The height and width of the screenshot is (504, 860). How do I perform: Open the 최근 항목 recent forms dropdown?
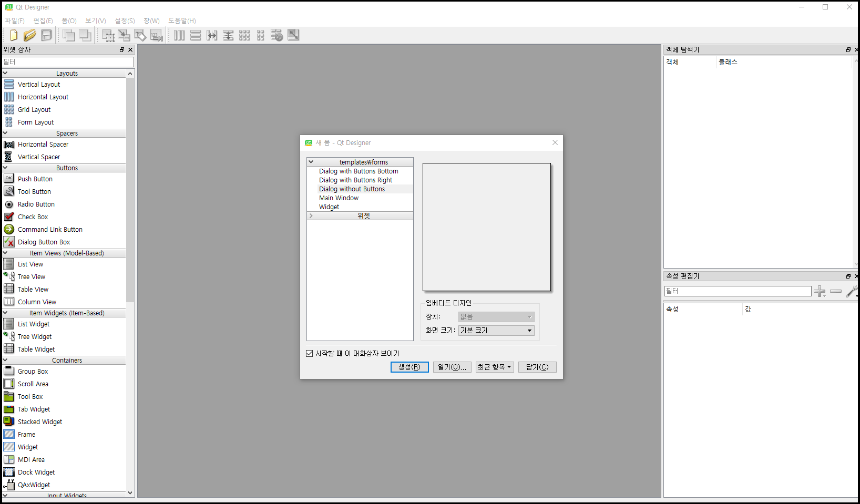pyautogui.click(x=495, y=367)
